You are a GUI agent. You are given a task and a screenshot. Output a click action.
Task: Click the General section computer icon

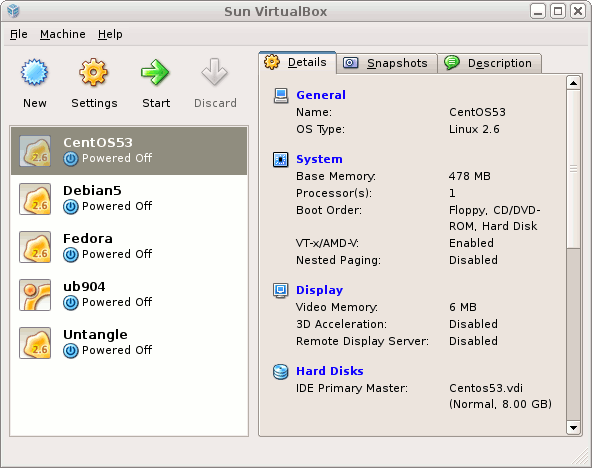coord(281,95)
